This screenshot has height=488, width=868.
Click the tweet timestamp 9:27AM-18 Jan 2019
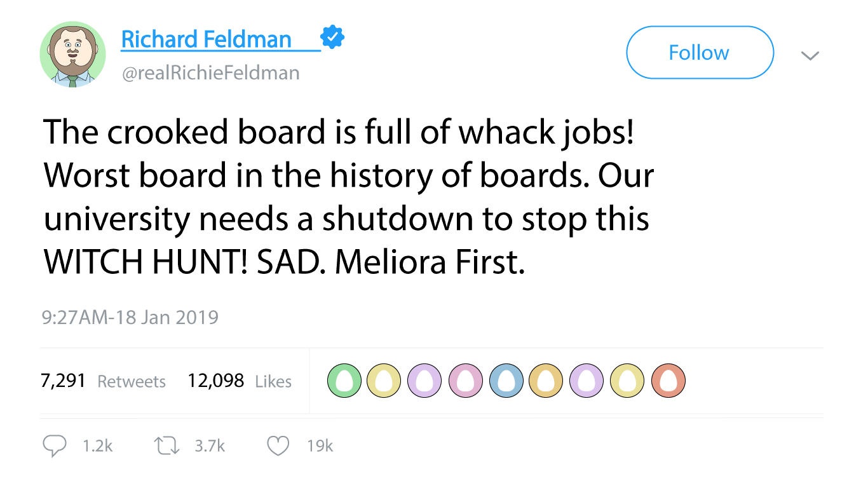tap(130, 317)
